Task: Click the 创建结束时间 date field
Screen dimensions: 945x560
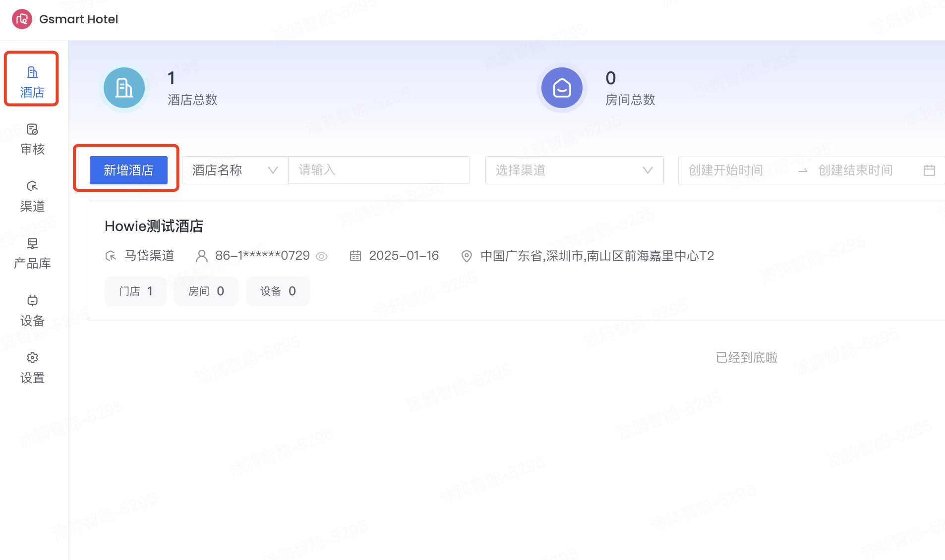Action: point(855,170)
